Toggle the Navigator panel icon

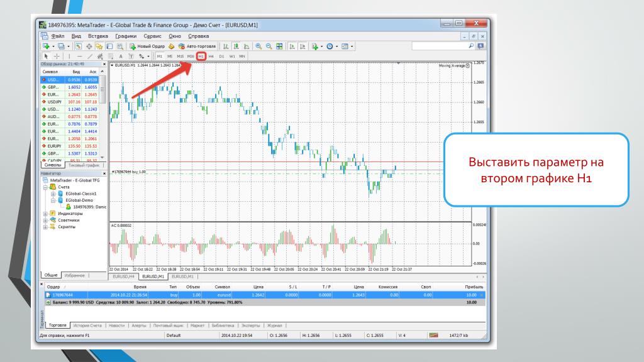99,47
